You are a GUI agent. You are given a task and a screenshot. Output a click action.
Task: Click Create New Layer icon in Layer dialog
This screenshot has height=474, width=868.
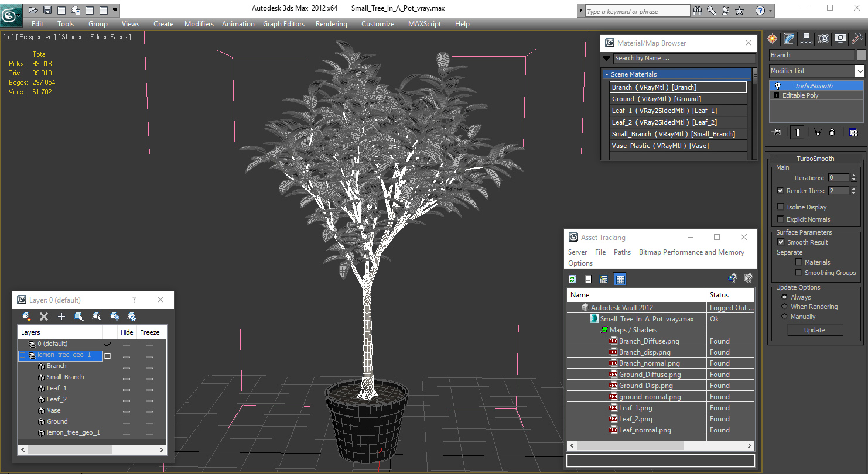tap(26, 317)
